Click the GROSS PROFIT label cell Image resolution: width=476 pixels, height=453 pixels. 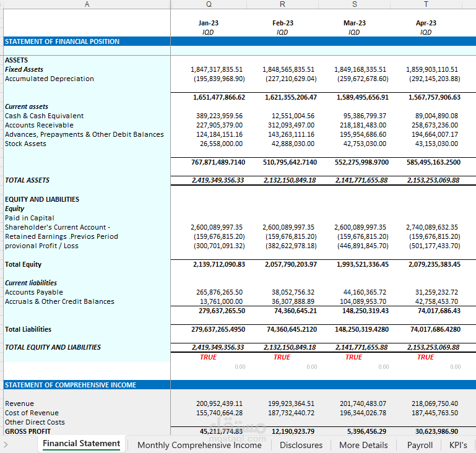click(28, 431)
